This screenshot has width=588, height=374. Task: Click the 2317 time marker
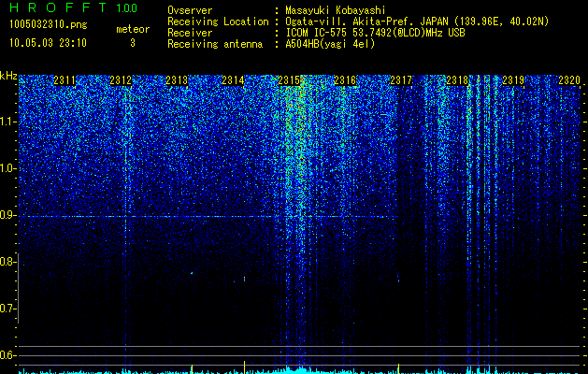pos(401,80)
